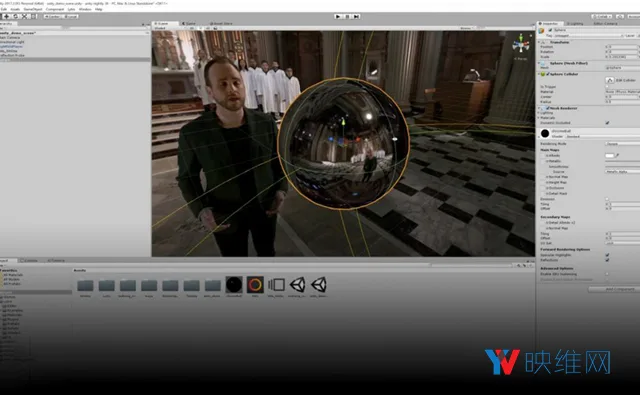The height and width of the screenshot is (395, 640).
Task: Toggle the Center pivot mode button
Action: click(x=53, y=17)
